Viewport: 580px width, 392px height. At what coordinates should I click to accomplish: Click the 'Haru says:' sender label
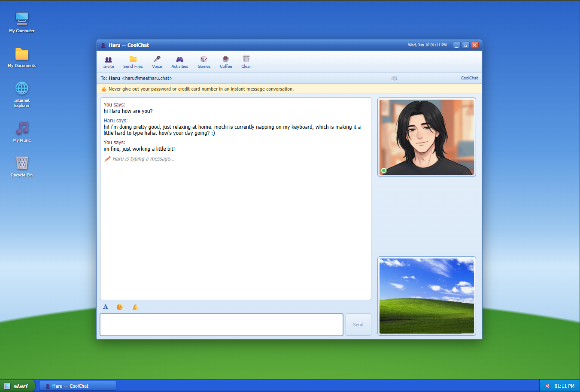click(115, 121)
